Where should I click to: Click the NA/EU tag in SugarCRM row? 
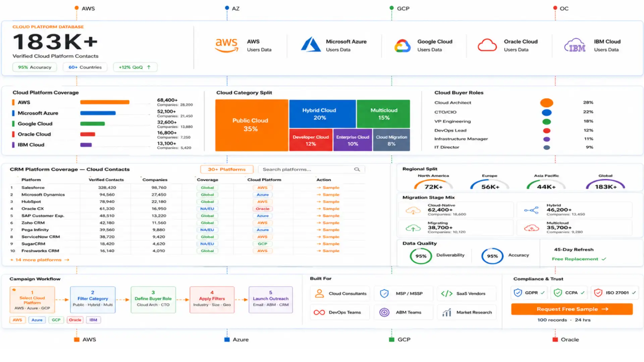coord(207,244)
